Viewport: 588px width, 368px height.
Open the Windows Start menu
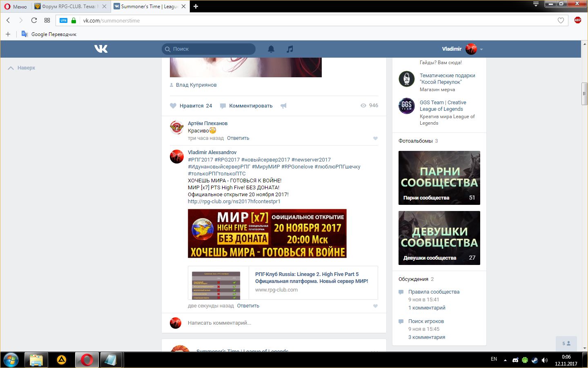pos(11,360)
